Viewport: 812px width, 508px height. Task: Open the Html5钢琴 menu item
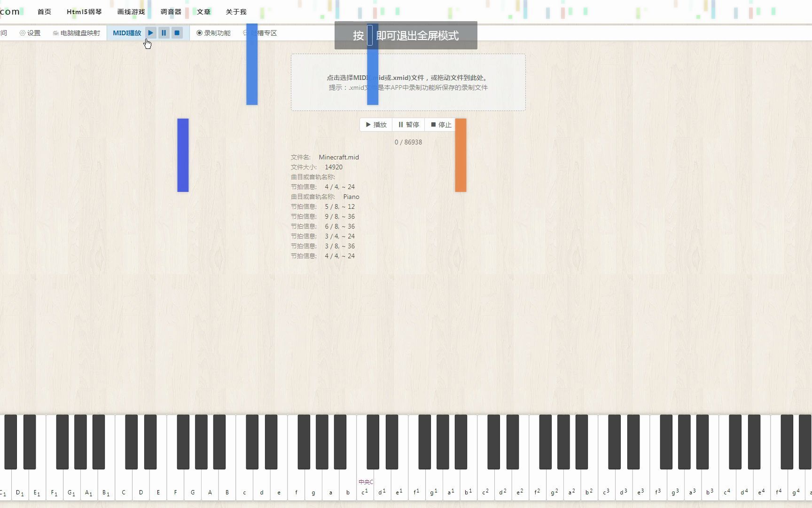[x=84, y=12]
